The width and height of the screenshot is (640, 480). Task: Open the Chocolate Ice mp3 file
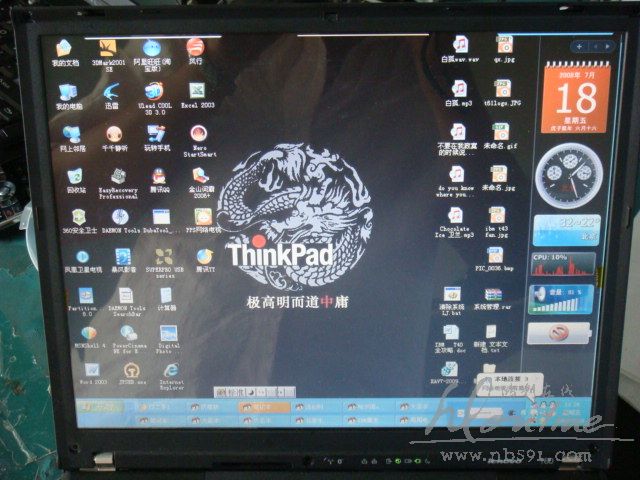pos(455,216)
